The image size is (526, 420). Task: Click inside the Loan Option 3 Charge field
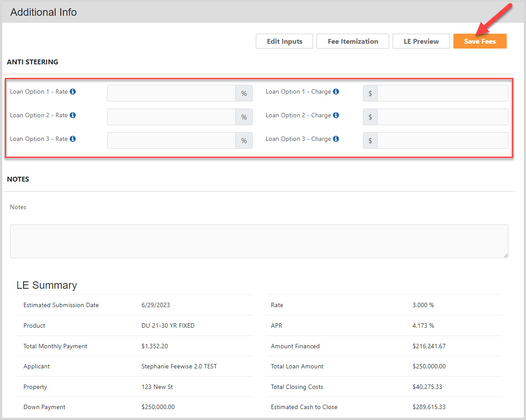[x=442, y=140]
